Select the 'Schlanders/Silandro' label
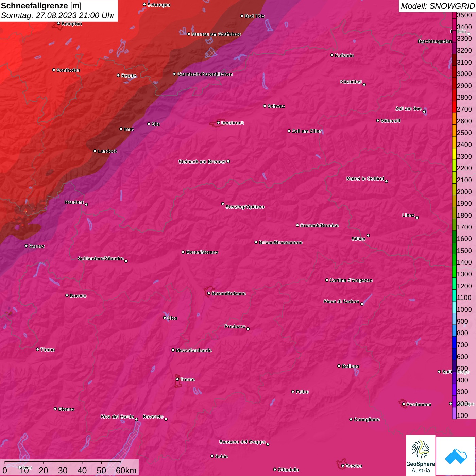 pos(101,258)
